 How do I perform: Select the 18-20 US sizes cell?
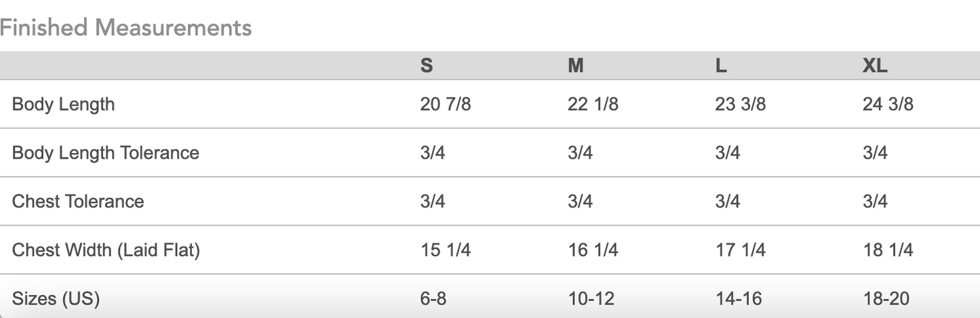[886, 298]
